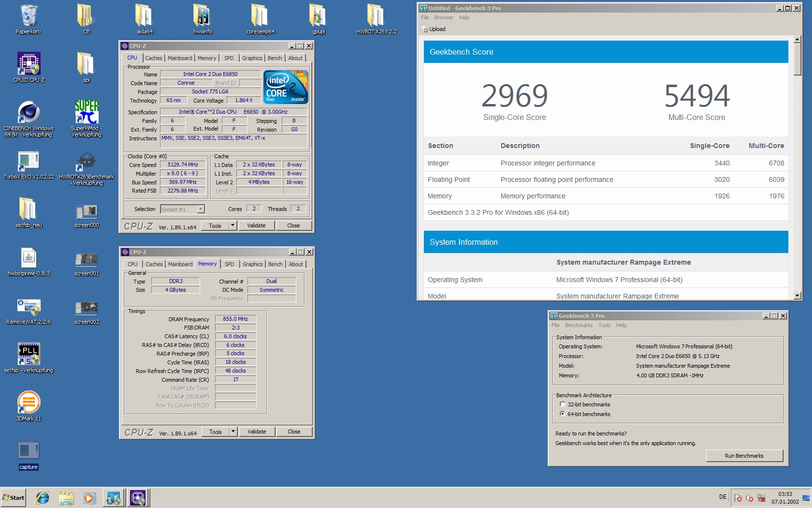This screenshot has height=508, width=812.
Task: Click the Multi-Core Score 5494
Action: pyautogui.click(x=697, y=95)
